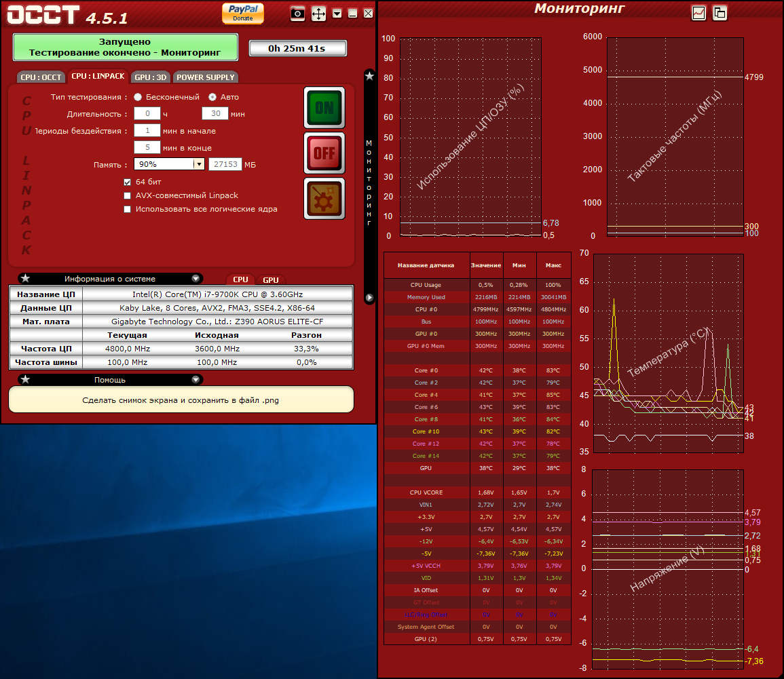Viewport: 784px width, 679px height.
Task: Click the elapsed time 0h 25m 41s display
Action: (x=298, y=48)
